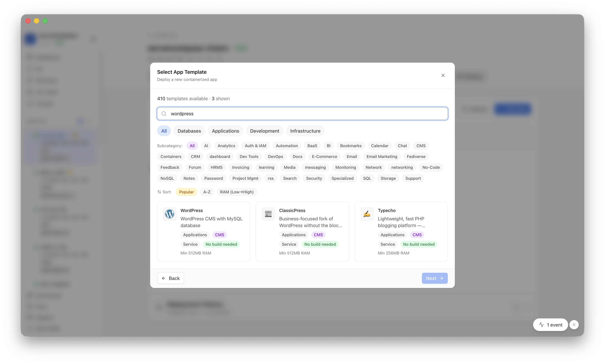Select the Development category tab

point(265,131)
